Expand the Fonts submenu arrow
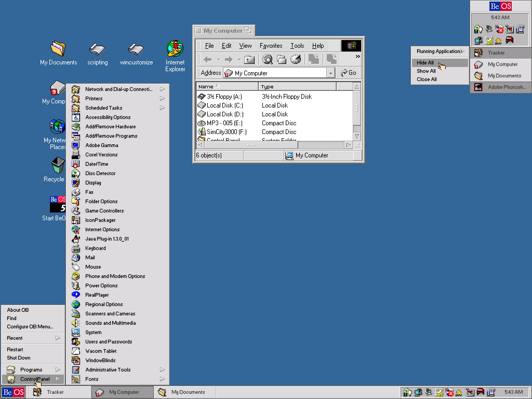 pos(163,379)
